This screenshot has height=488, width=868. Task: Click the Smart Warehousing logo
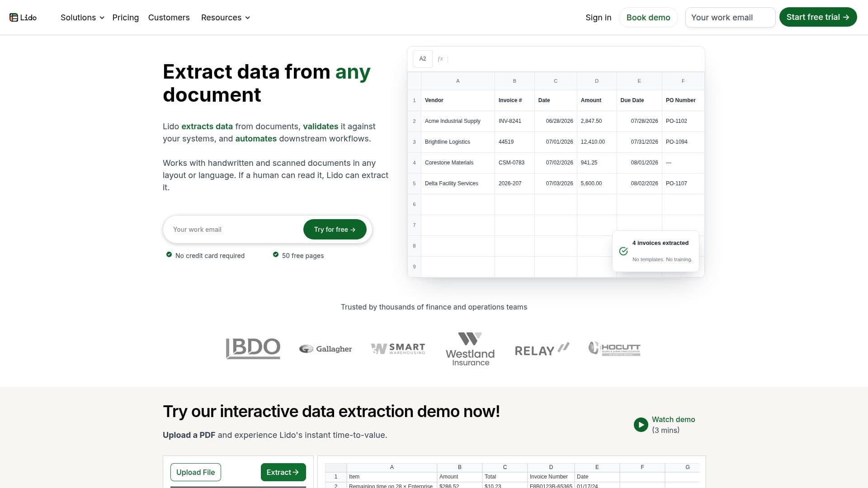(x=398, y=349)
